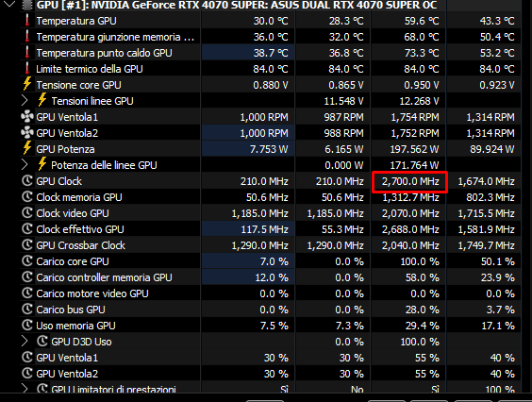This screenshot has height=402, width=532.
Task: Click thermometer icon beside Temperatura GPU
Action: click(x=27, y=21)
